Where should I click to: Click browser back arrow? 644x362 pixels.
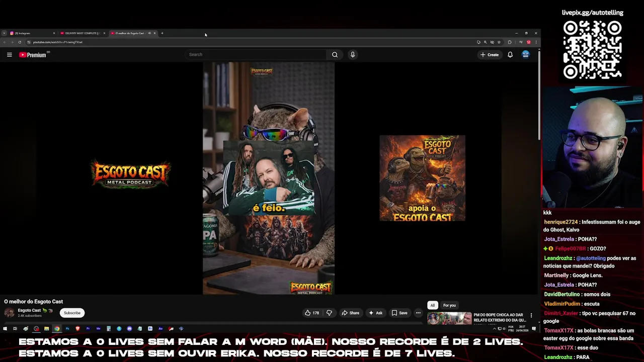coord(4,42)
